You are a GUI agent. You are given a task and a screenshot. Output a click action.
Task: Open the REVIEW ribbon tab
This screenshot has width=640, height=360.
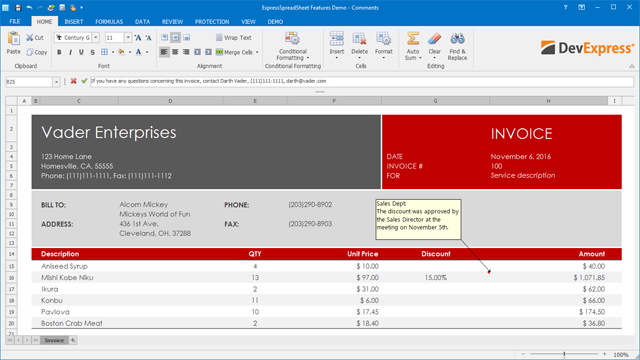(172, 22)
